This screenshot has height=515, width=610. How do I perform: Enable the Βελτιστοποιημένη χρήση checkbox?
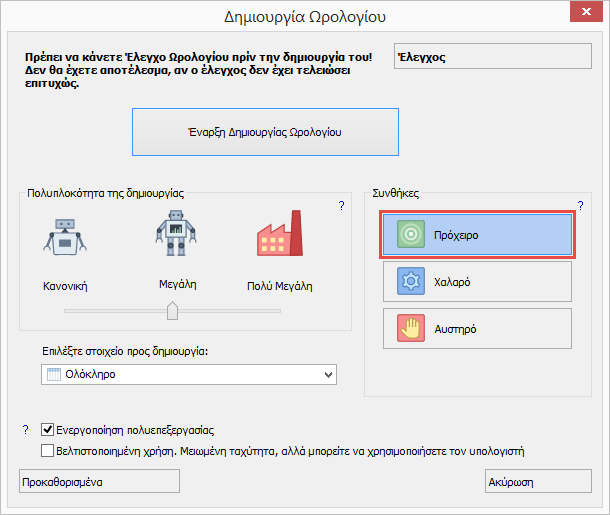click(x=48, y=451)
